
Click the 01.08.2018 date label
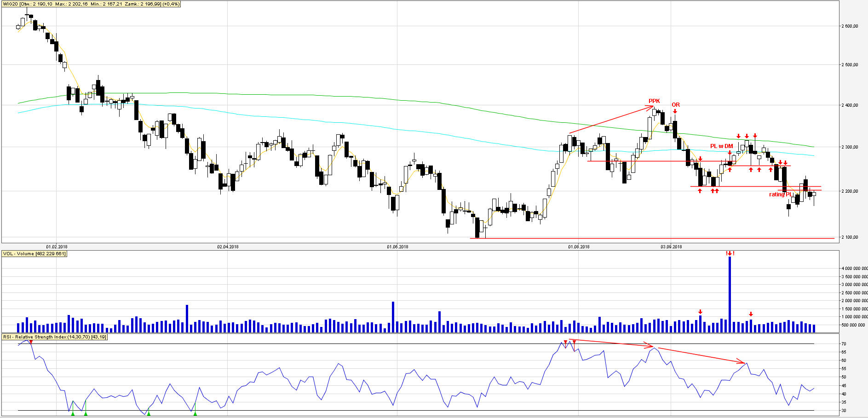[x=579, y=247]
